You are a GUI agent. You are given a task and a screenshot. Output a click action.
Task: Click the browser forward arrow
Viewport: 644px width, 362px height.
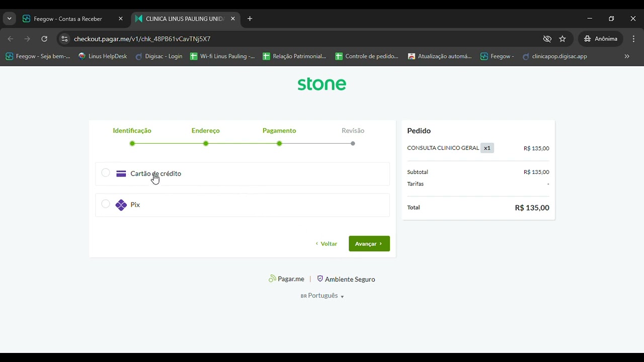27,39
